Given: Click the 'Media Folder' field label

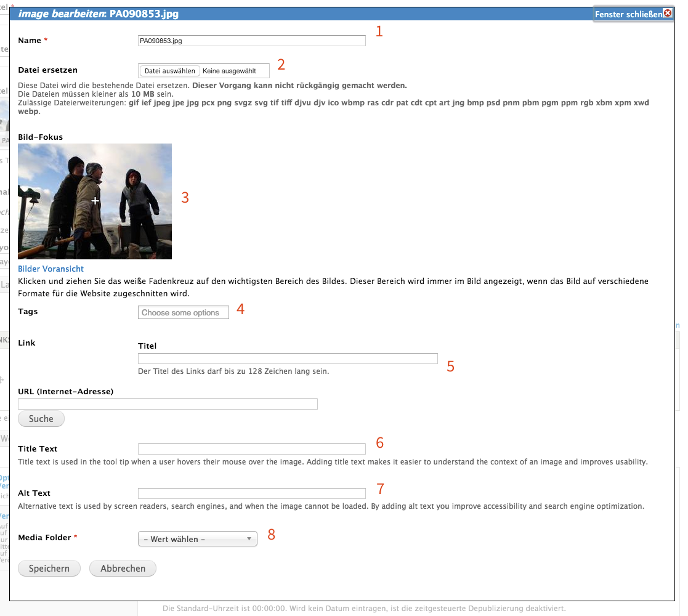Looking at the screenshot, I should pyautogui.click(x=45, y=537).
